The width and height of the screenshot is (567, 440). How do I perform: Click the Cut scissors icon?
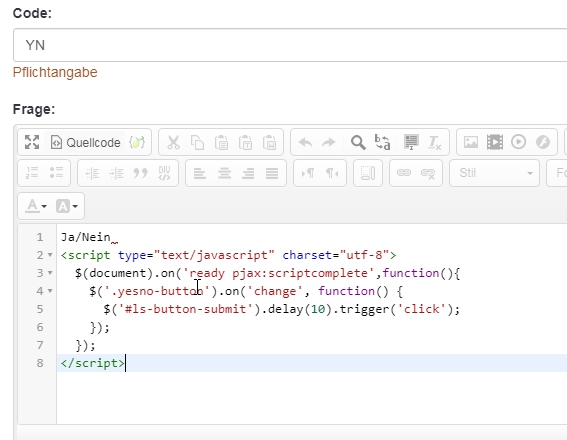(173, 142)
